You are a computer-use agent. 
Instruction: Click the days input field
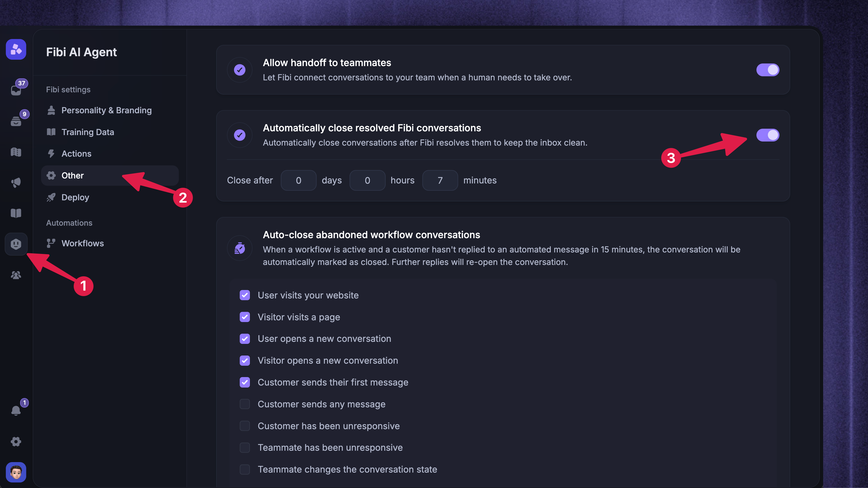299,181
